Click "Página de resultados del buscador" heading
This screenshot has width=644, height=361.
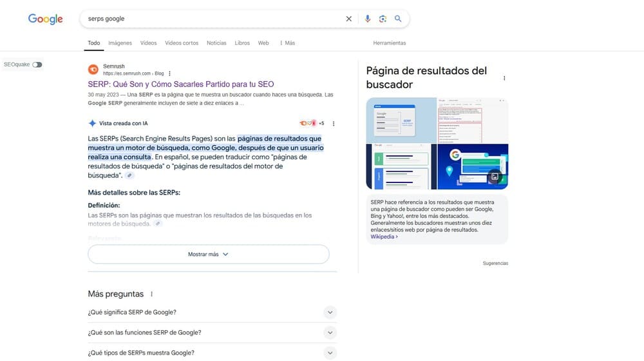click(x=426, y=77)
